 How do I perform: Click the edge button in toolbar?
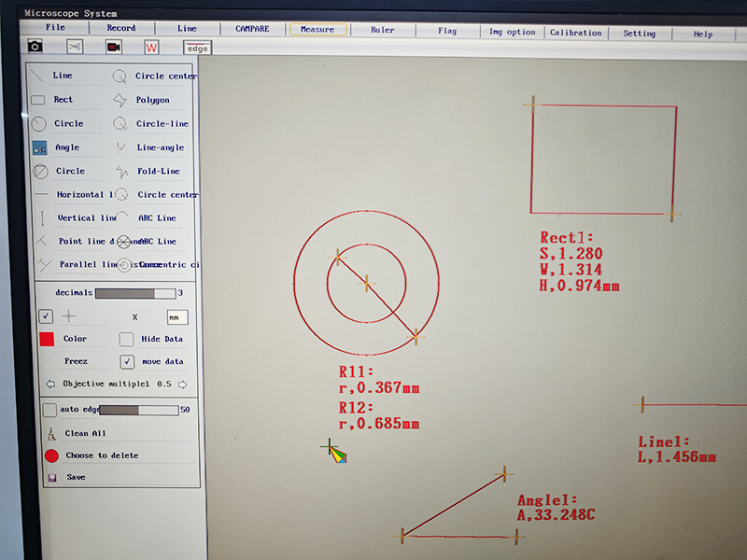[x=197, y=48]
